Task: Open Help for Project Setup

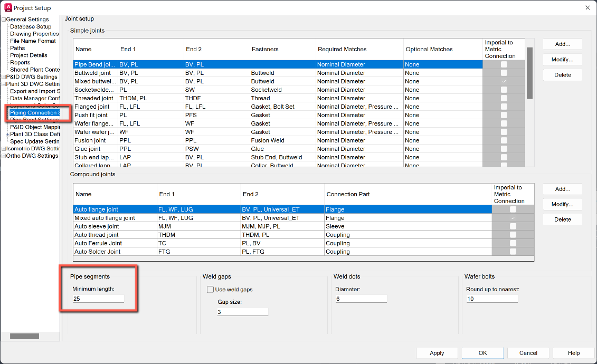Action: pos(574,353)
